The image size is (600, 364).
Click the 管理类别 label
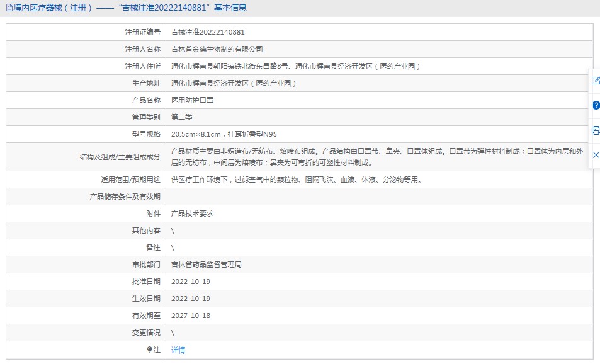click(146, 117)
